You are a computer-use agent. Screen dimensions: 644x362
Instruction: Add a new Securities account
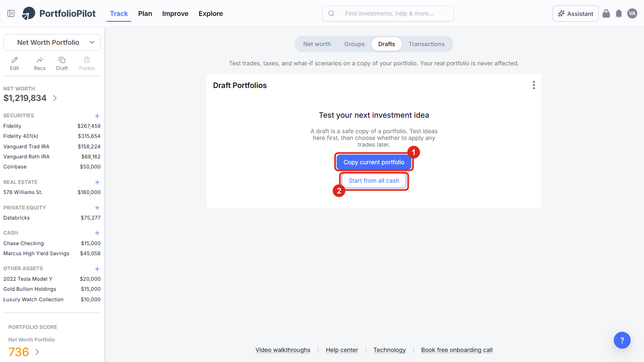click(97, 116)
